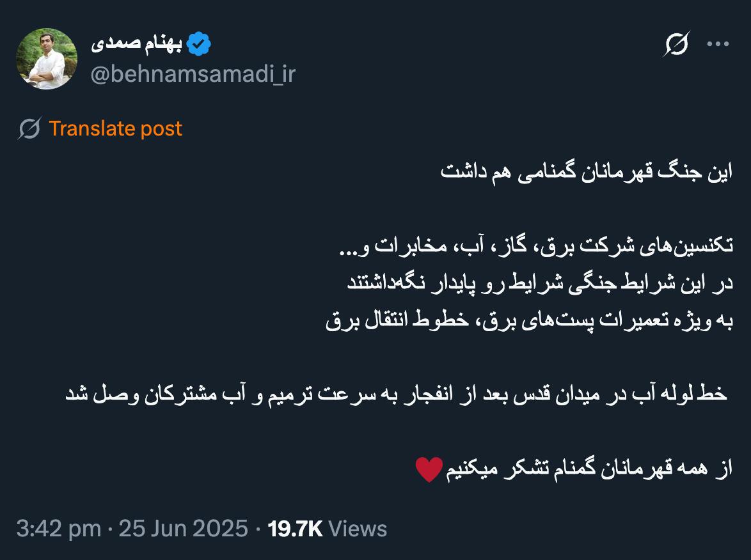The width and height of the screenshot is (751, 560).
Task: Select the Translate post link
Action: pos(115,128)
